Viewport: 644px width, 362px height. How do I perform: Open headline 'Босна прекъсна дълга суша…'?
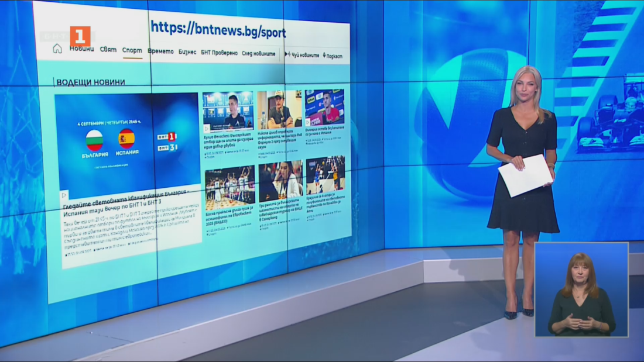229,215
